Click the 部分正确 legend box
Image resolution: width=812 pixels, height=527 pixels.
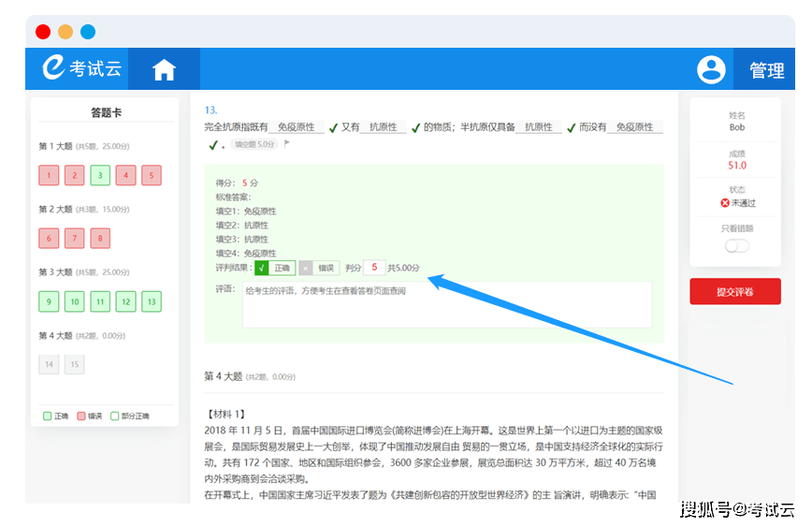115,417
